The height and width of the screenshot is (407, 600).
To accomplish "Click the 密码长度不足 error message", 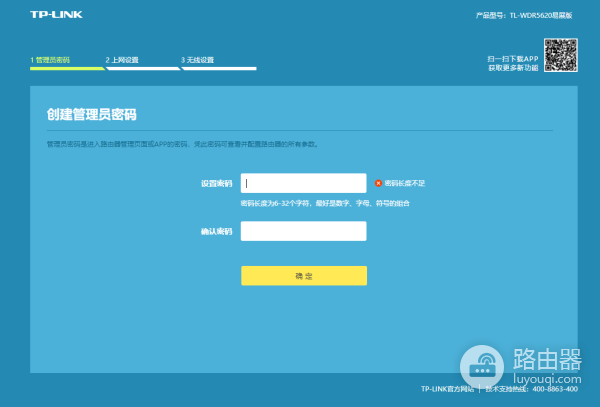I will 405,183.
